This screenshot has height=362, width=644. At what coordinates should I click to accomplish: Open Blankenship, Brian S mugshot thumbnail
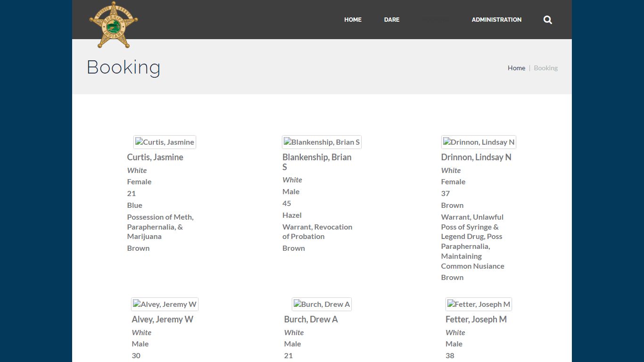click(322, 142)
